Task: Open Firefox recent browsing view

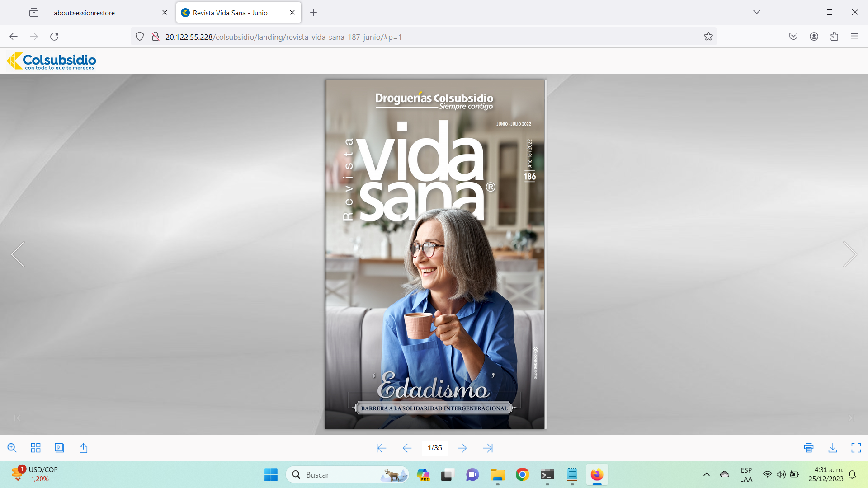Action: pyautogui.click(x=34, y=13)
